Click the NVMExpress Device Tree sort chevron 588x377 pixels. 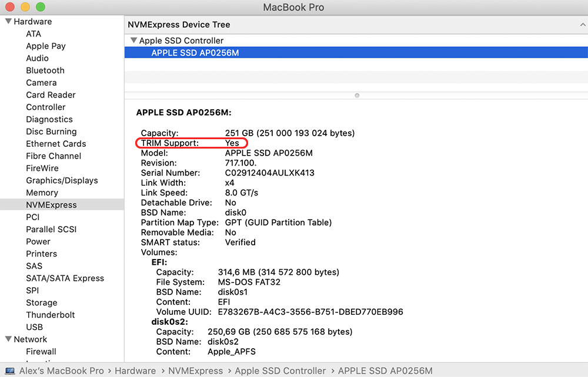click(x=582, y=25)
